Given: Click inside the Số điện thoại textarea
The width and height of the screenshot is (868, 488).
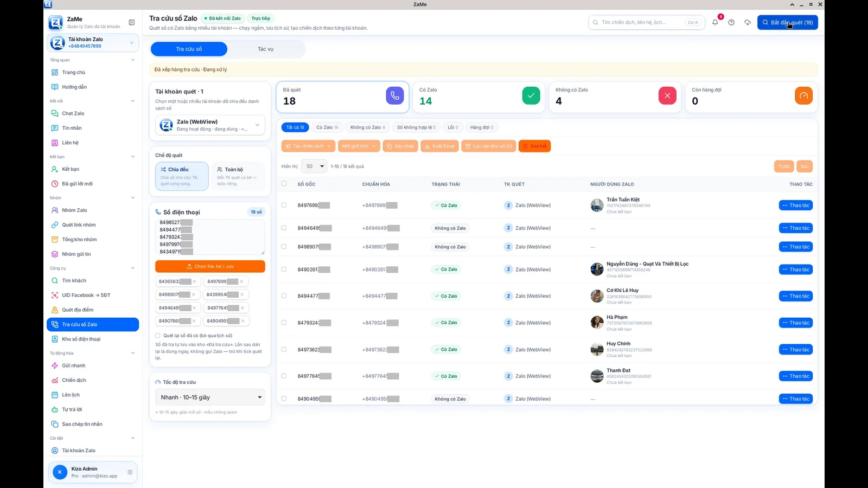Looking at the screenshot, I should [x=210, y=237].
